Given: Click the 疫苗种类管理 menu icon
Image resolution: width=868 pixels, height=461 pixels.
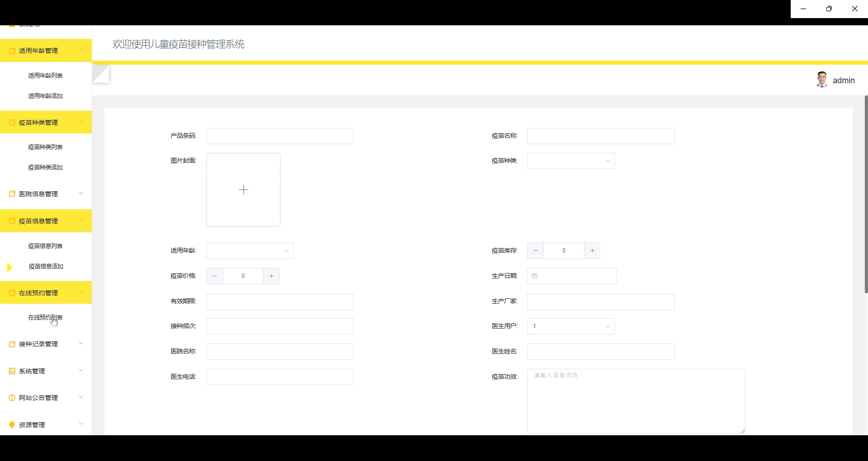Looking at the screenshot, I should coord(12,122).
